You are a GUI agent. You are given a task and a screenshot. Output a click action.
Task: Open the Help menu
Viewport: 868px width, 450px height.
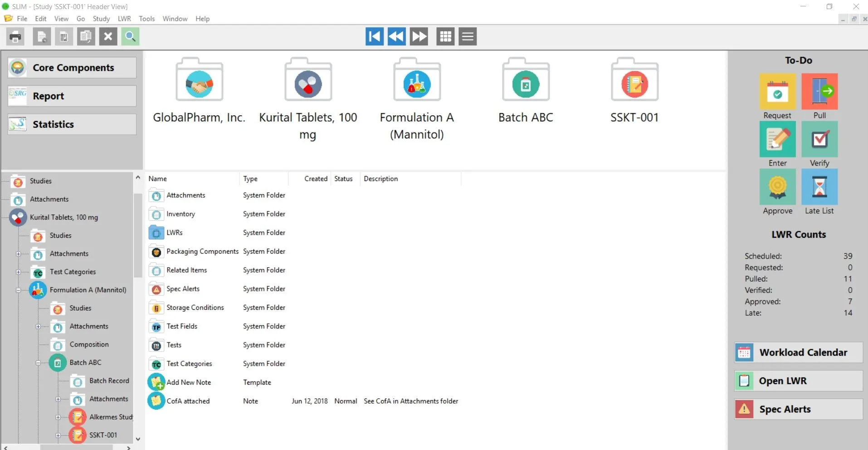click(202, 19)
